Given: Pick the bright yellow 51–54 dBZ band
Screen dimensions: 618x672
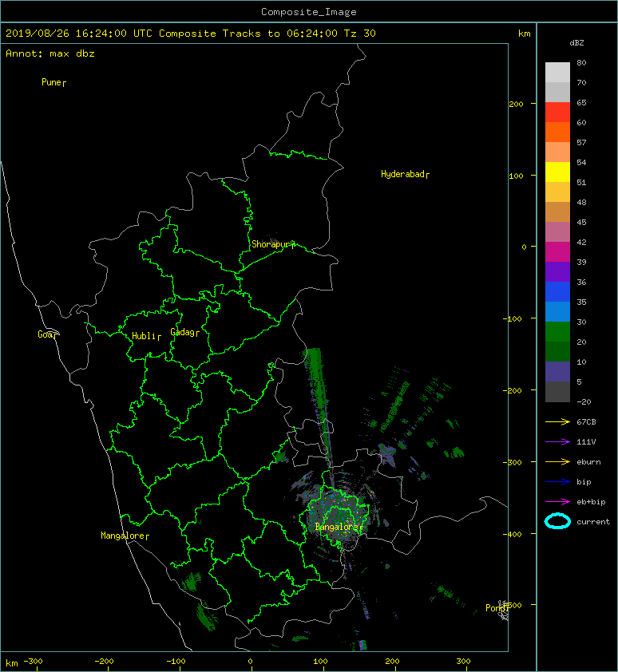Looking at the screenshot, I should click(x=557, y=172).
